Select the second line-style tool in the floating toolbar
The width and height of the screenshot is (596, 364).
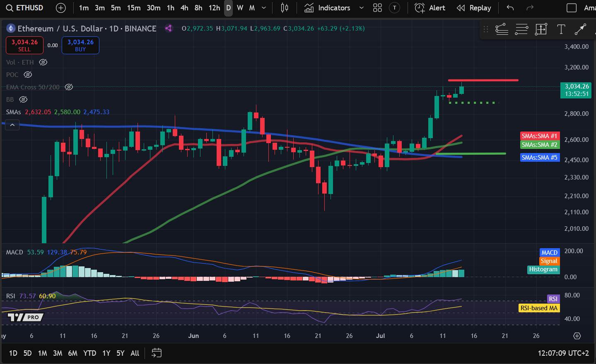tap(521, 29)
